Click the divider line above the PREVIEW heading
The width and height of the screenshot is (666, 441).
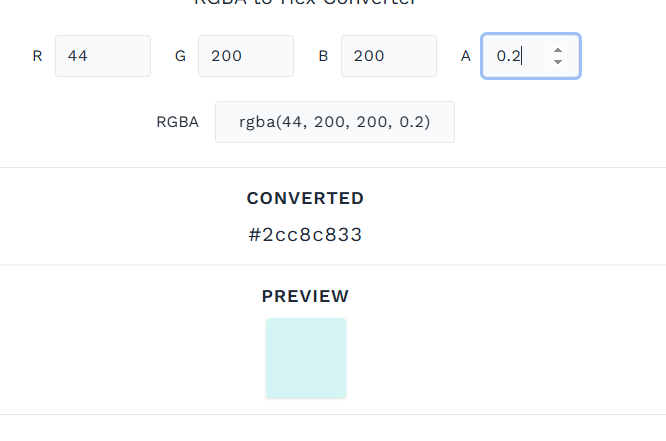click(333, 265)
